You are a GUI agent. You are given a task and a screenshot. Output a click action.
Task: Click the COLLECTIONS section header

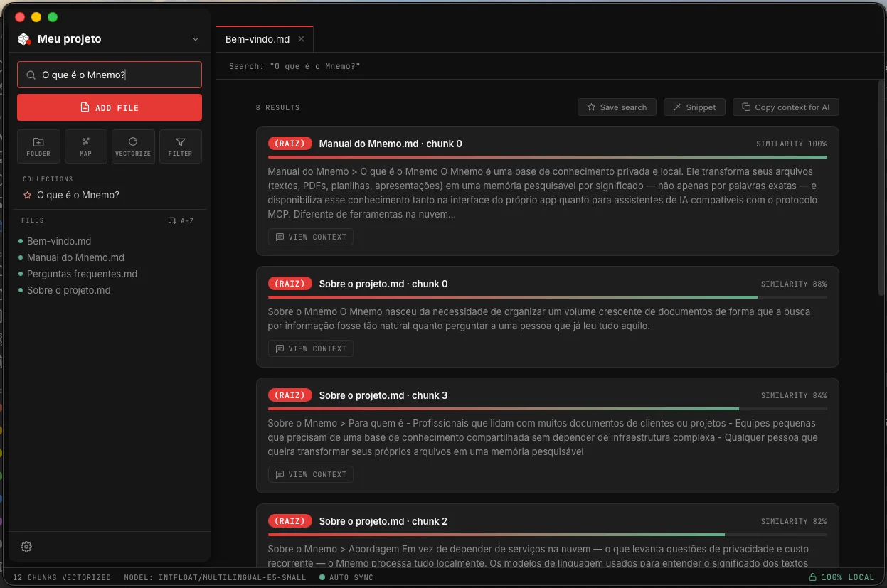pos(48,179)
